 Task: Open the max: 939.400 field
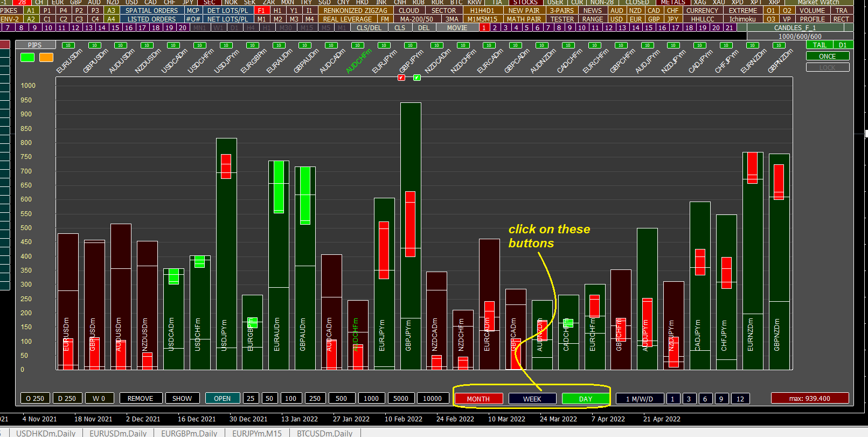click(810, 398)
